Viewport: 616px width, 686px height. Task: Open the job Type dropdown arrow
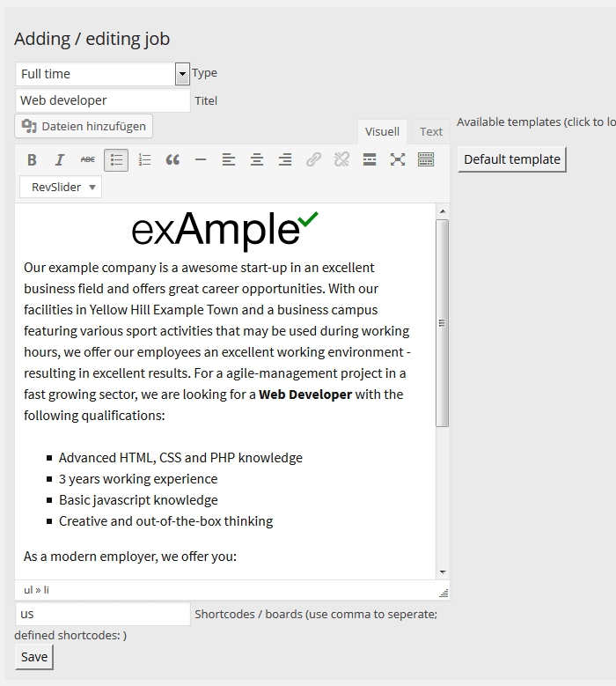[x=182, y=74]
